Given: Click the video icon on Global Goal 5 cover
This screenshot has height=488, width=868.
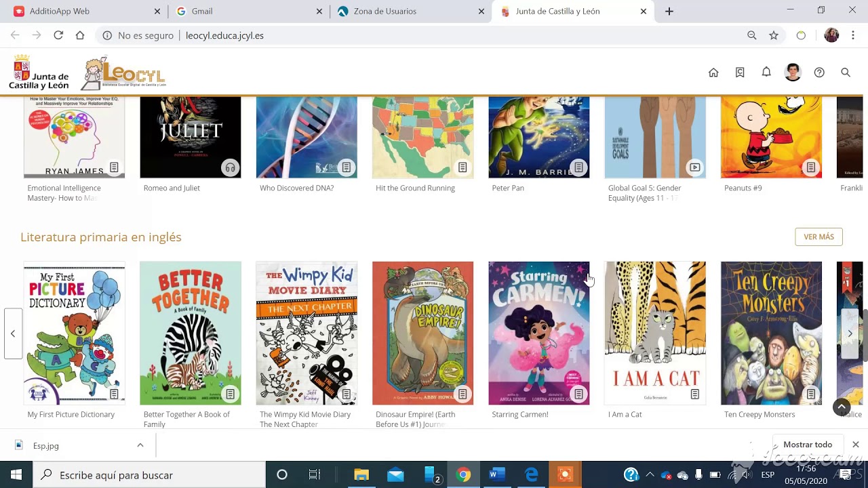Looking at the screenshot, I should (695, 167).
